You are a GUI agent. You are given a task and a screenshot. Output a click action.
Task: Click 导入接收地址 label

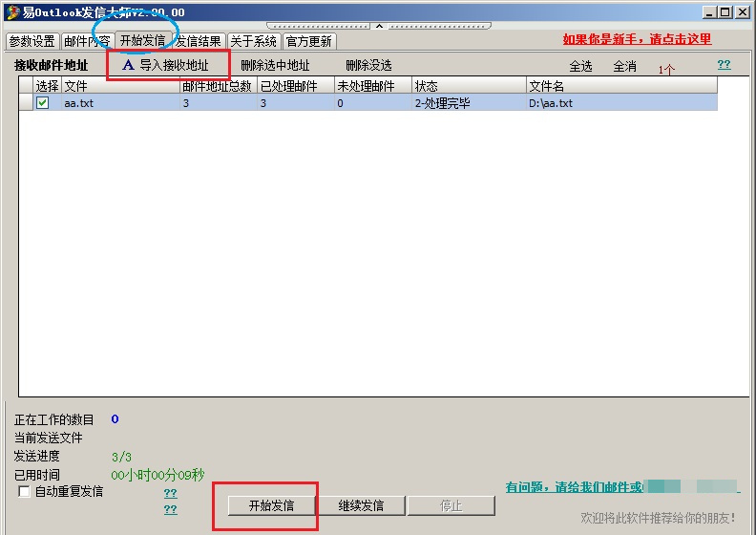tap(174, 65)
